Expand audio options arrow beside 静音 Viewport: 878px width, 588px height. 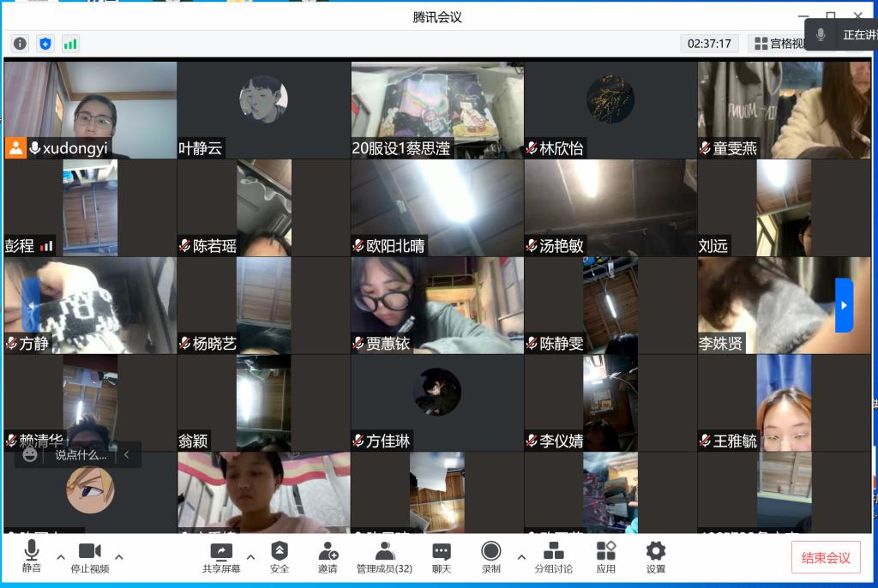pyautogui.click(x=61, y=557)
